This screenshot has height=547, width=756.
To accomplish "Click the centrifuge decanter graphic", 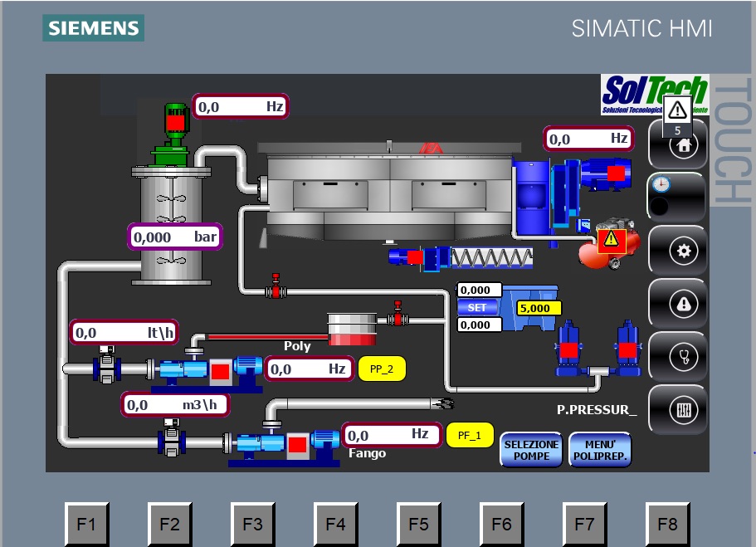I will (389, 192).
